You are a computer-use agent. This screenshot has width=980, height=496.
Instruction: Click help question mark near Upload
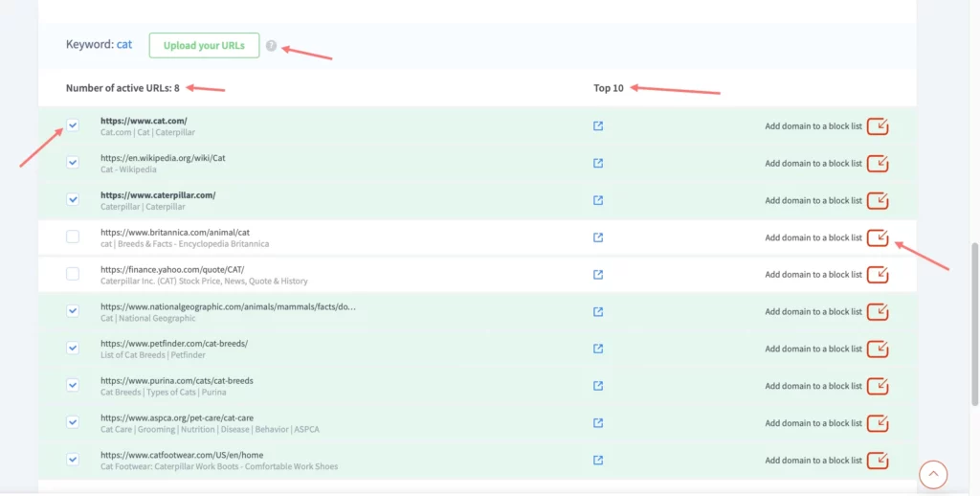point(271,46)
